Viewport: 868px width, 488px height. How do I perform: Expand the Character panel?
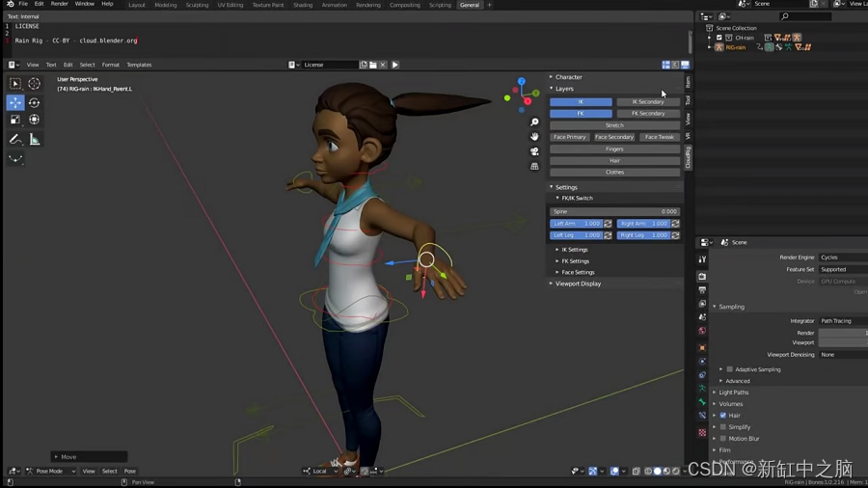566,77
